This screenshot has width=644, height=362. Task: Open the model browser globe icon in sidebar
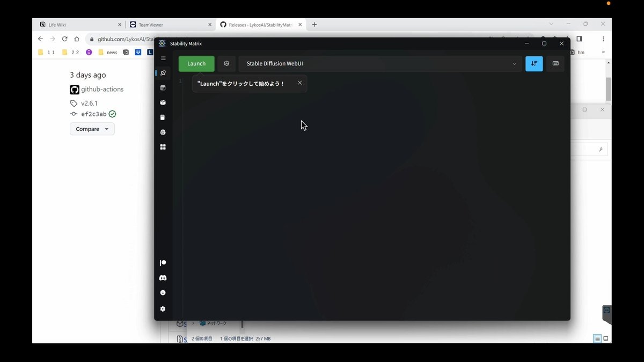tap(163, 132)
